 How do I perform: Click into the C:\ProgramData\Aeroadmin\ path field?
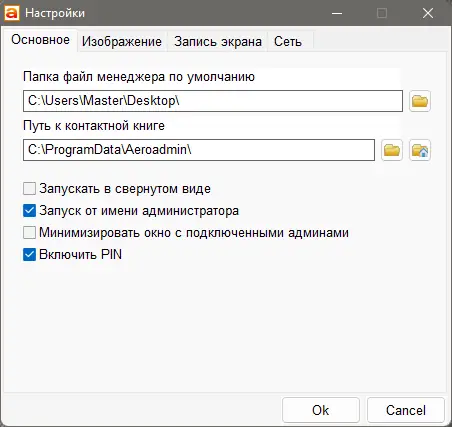pyautogui.click(x=199, y=150)
